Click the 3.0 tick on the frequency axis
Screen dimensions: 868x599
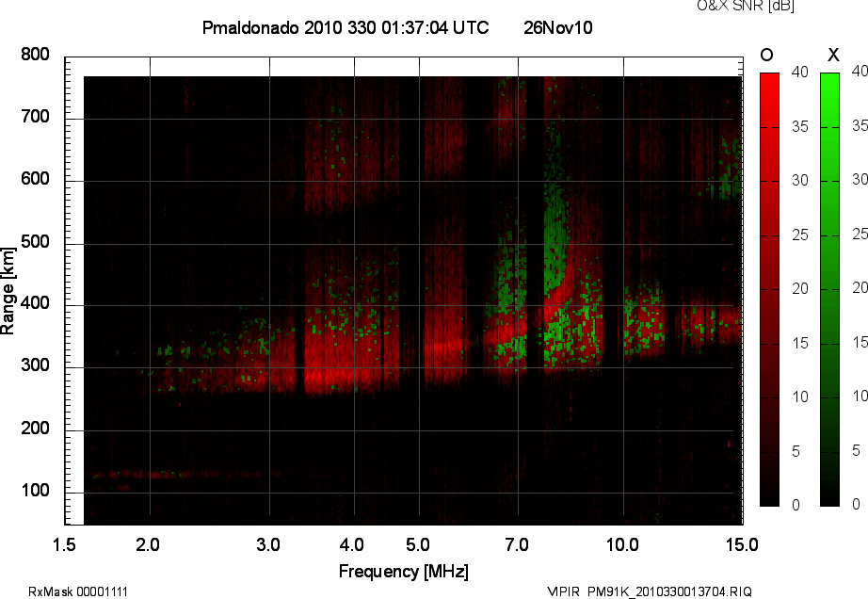coord(268,544)
